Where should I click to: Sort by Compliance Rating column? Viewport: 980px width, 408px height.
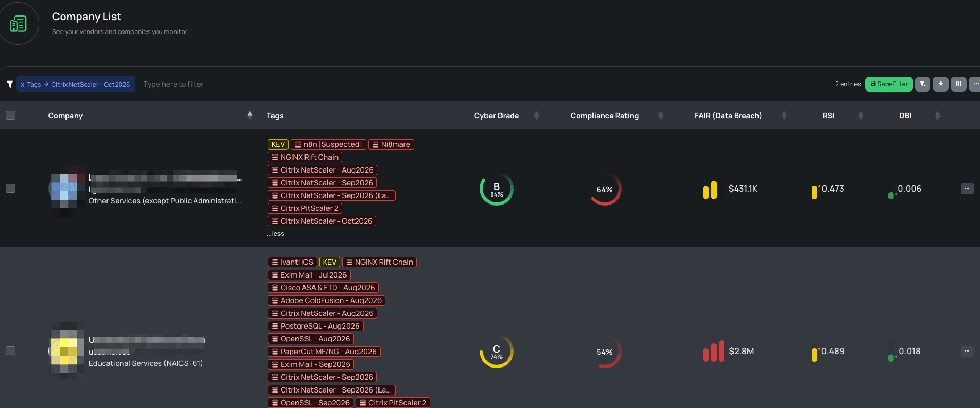tap(661, 116)
